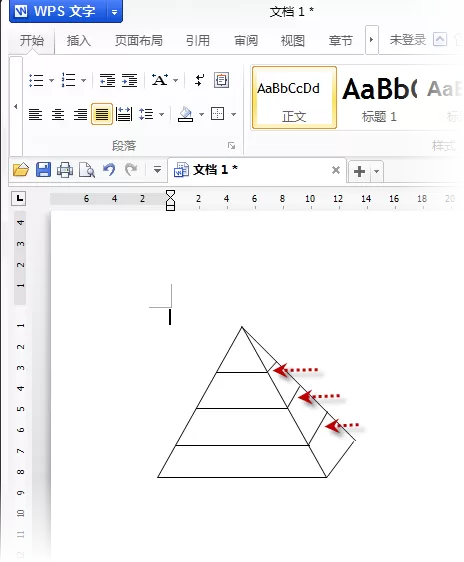The height and width of the screenshot is (562, 464).
Task: Select the 文档 1 * document tab
Action: click(x=257, y=170)
